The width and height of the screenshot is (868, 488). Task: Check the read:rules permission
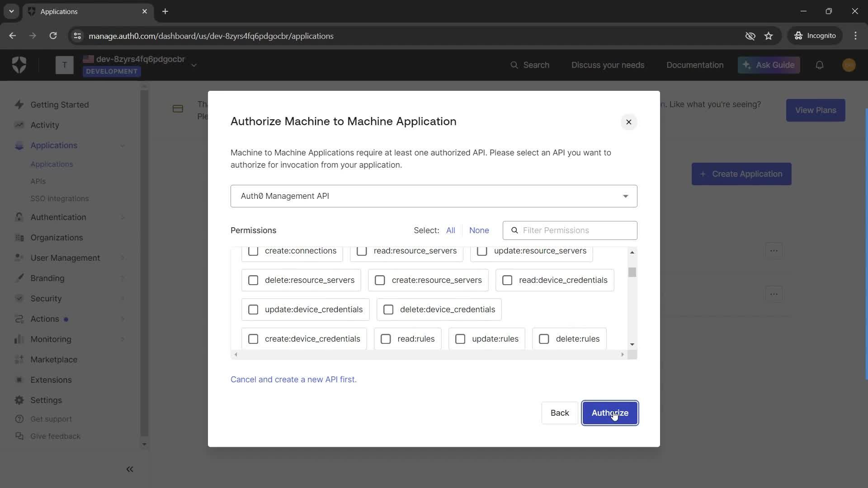point(386,339)
